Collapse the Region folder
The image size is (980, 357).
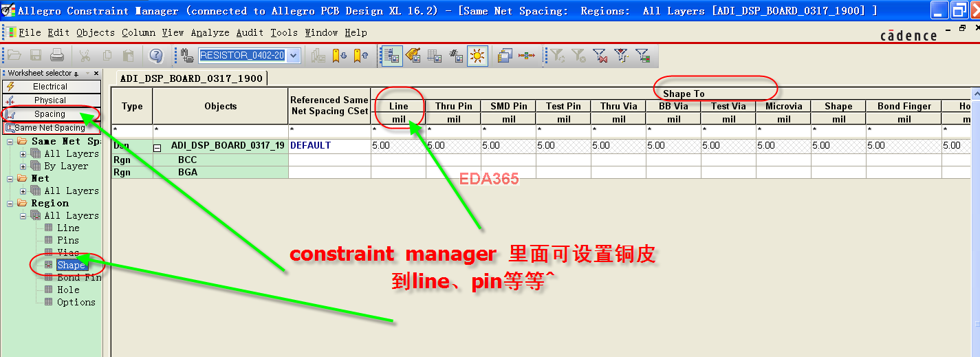tap(10, 204)
